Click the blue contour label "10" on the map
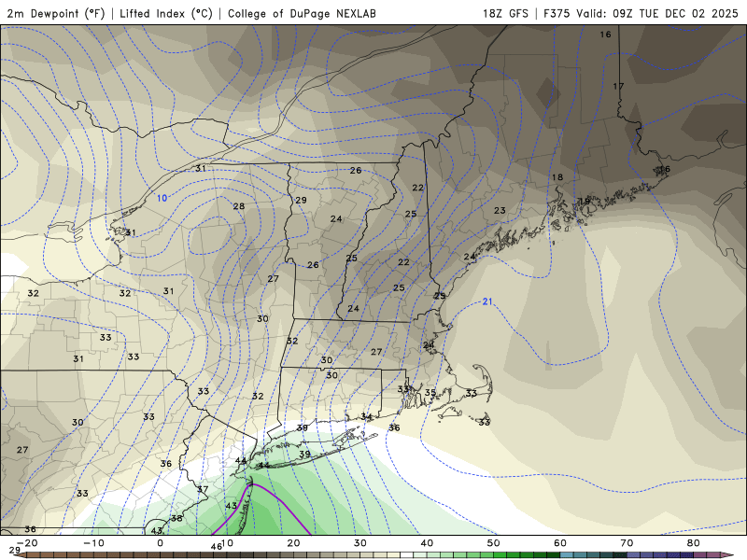Screen dimensions: 747x560 pos(162,198)
